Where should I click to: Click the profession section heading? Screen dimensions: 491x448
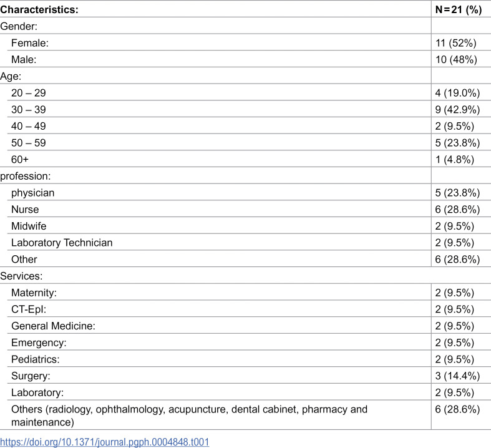point(26,176)
